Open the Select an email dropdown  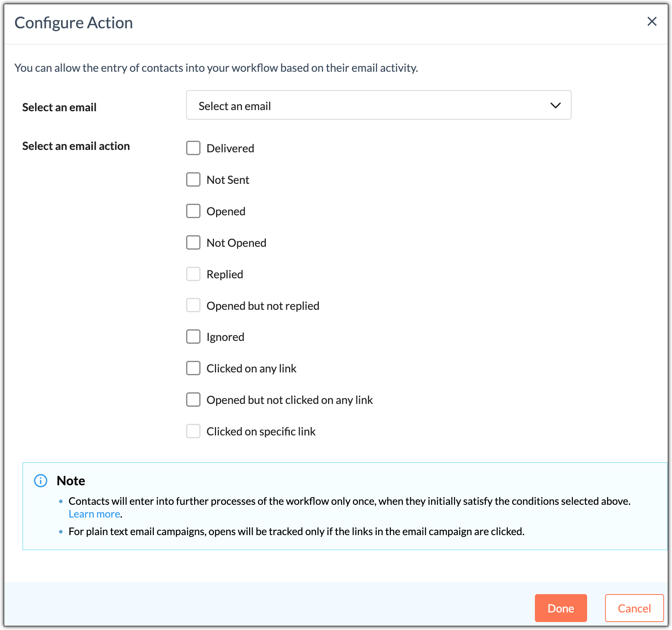[x=379, y=105]
